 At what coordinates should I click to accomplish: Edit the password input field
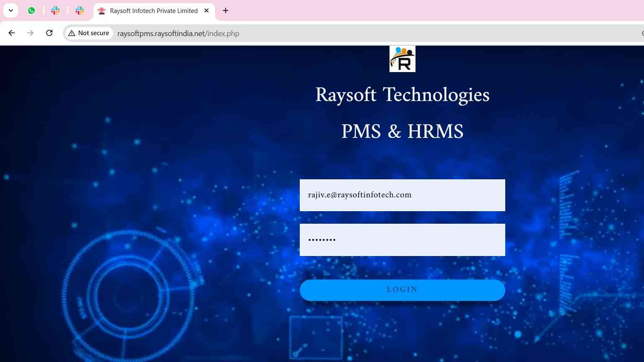click(402, 240)
